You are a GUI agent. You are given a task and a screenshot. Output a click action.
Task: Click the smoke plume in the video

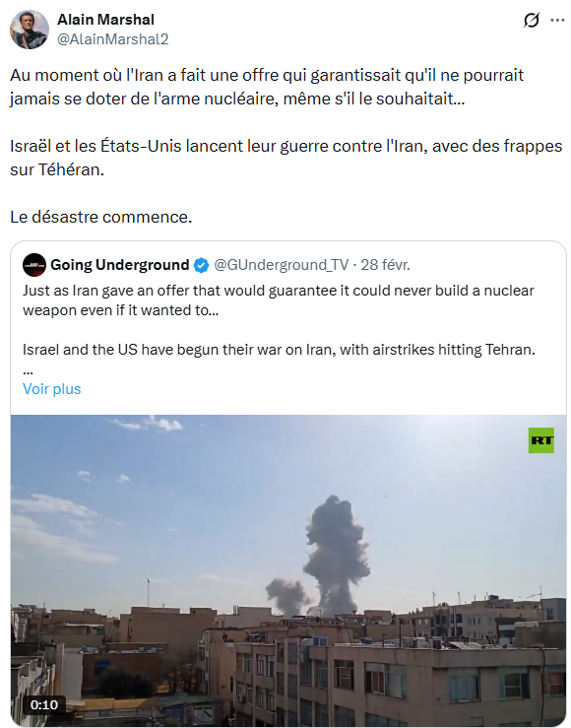point(336,556)
